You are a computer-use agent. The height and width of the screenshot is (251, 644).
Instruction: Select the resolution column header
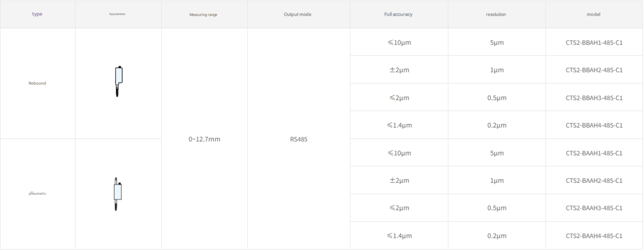point(496,14)
